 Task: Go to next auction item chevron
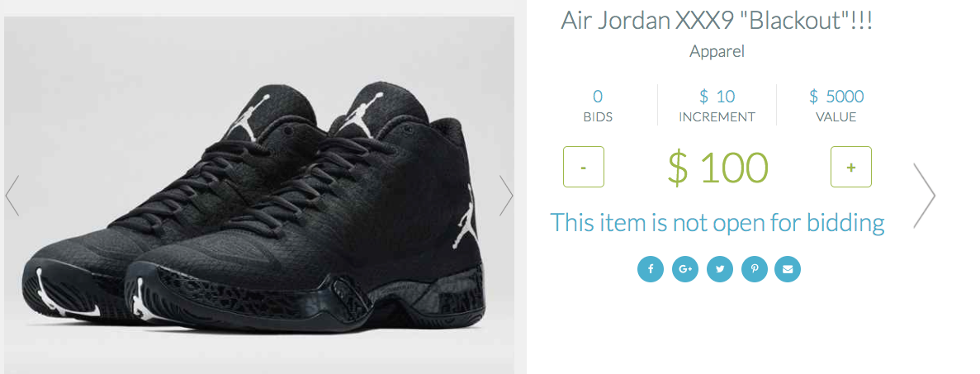[925, 196]
